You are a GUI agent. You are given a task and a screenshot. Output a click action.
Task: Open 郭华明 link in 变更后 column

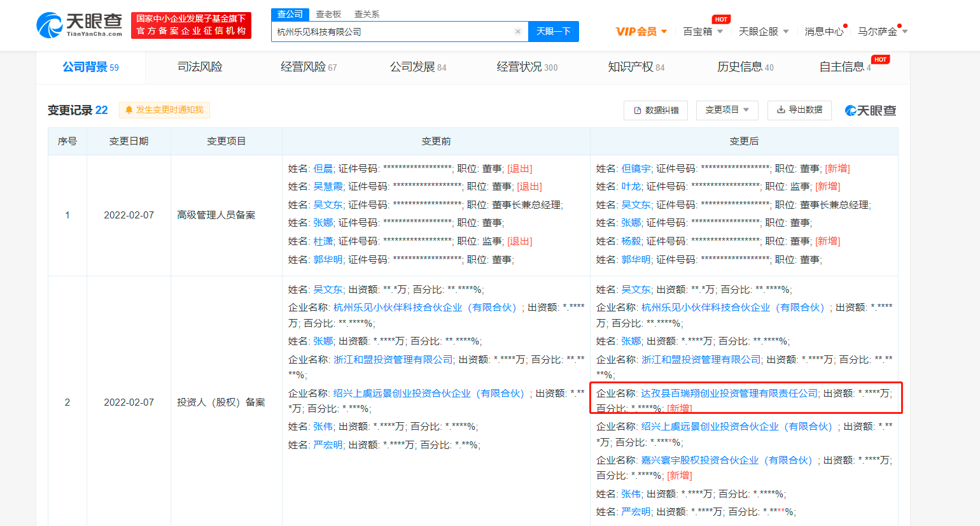click(x=636, y=260)
